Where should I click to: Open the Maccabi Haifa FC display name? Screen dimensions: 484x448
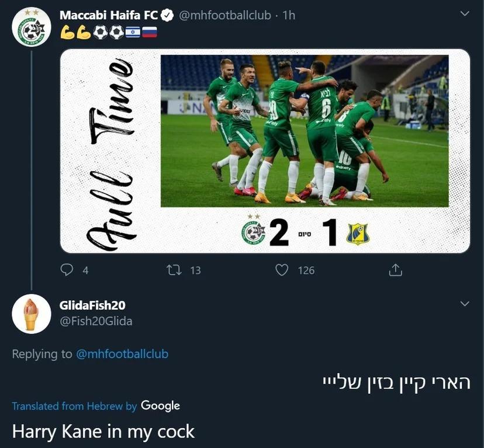click(109, 15)
